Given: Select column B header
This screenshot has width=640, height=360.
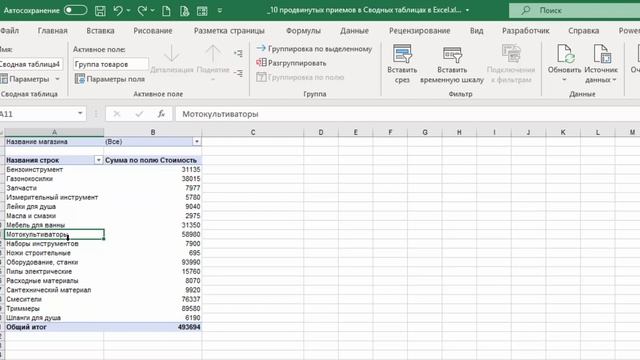Looking at the screenshot, I should (153, 132).
